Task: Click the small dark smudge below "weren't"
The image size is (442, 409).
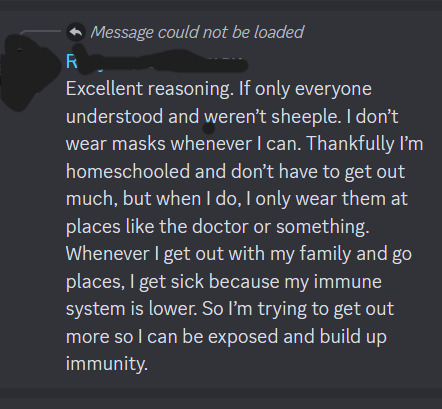Action: [x=209, y=128]
